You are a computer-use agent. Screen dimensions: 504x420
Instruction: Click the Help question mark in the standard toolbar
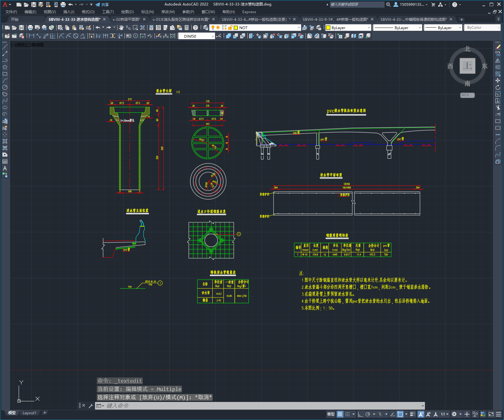(x=195, y=28)
